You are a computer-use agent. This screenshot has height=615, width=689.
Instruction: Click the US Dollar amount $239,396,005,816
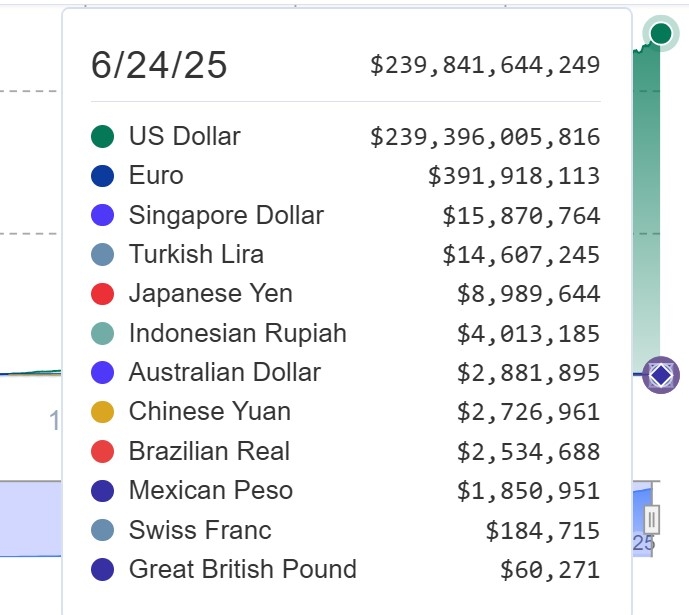(485, 137)
